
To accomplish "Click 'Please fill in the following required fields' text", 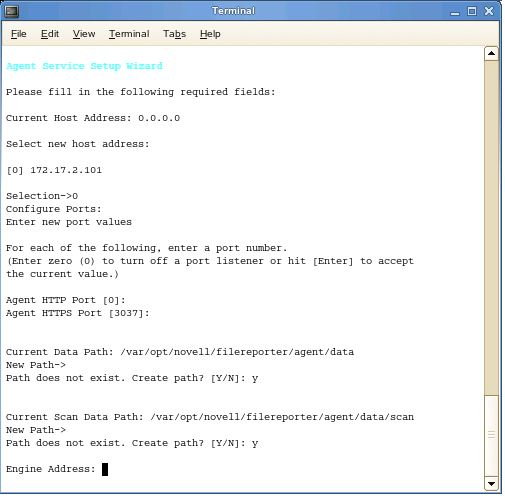I will [141, 92].
